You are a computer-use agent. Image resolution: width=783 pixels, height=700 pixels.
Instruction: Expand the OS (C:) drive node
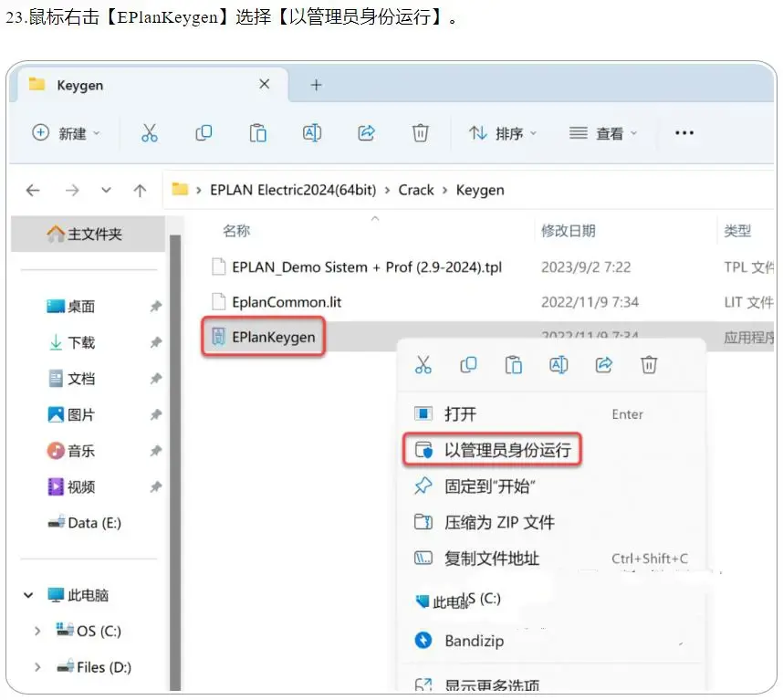pyautogui.click(x=37, y=632)
